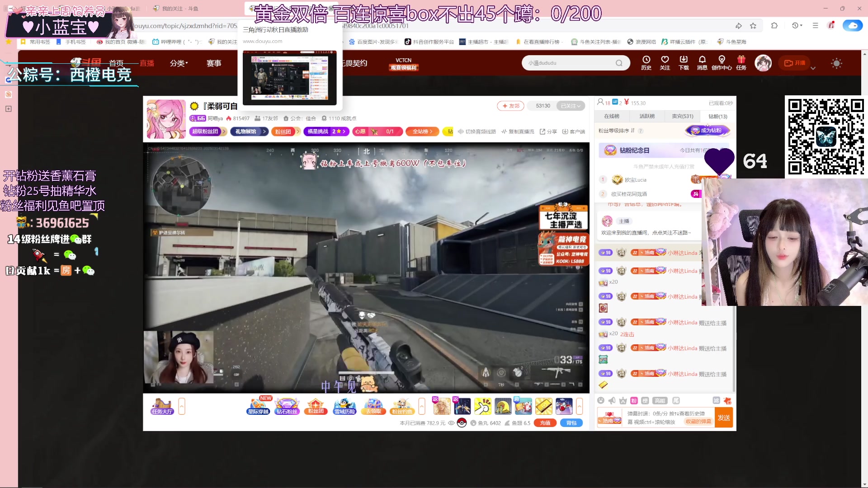
Task: Toggle eye icon hiding monthly spend
Action: (451, 423)
